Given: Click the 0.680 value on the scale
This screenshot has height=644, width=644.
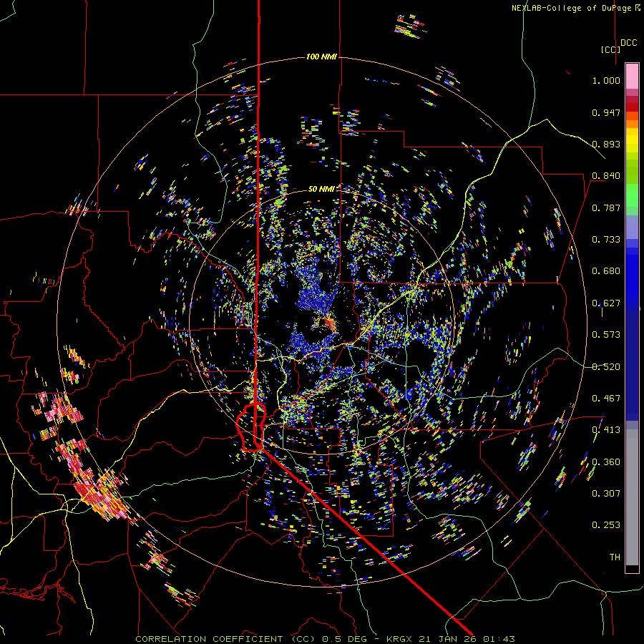Looking at the screenshot, I should pos(606,271).
